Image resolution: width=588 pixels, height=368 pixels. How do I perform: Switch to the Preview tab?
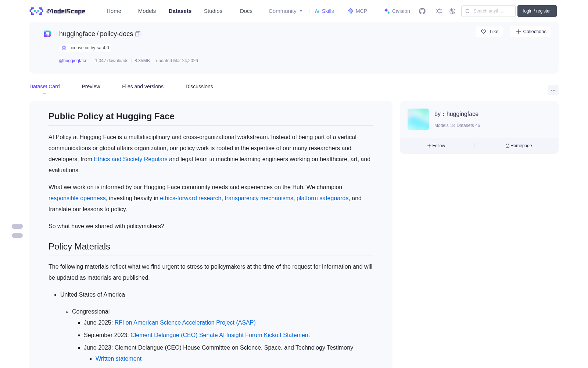point(91,86)
